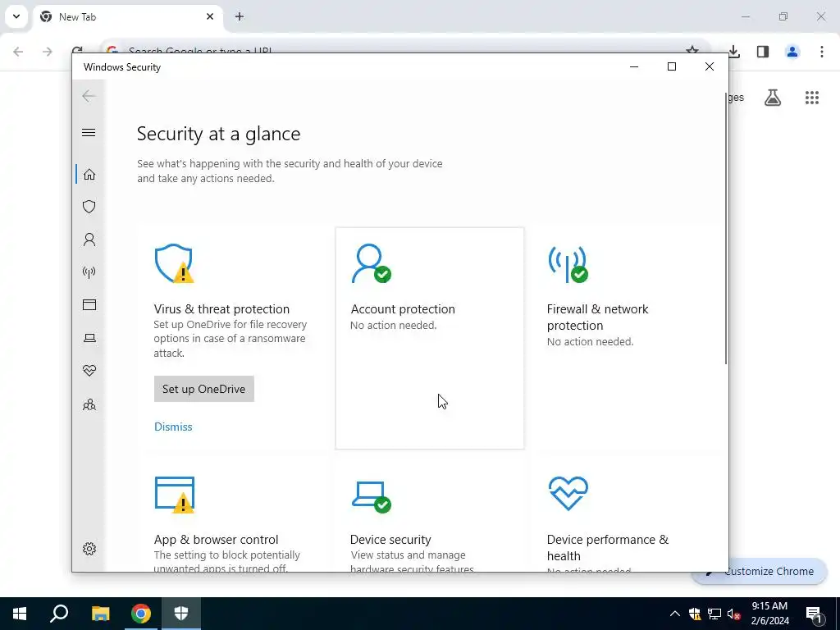Open Device security laptop icon in sidebar
Viewport: 840px width, 630px height.
pyautogui.click(x=89, y=337)
